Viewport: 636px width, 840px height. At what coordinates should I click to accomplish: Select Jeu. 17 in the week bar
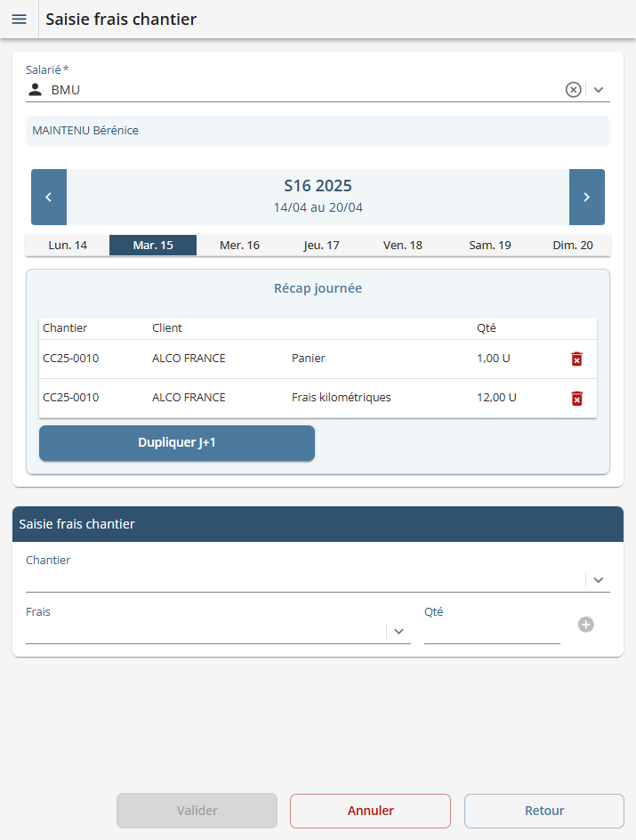coord(321,246)
